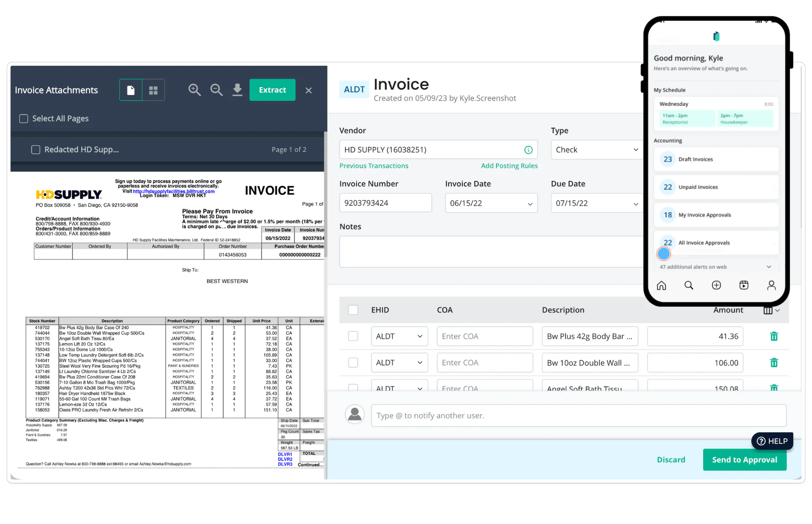Open the Vendor field HD SUPPLY (16038251)

pos(438,150)
